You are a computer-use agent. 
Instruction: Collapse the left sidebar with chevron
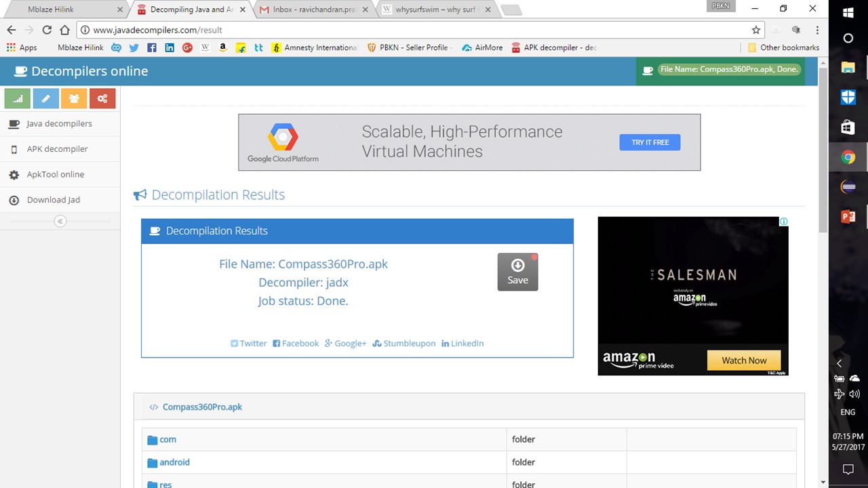tap(60, 221)
